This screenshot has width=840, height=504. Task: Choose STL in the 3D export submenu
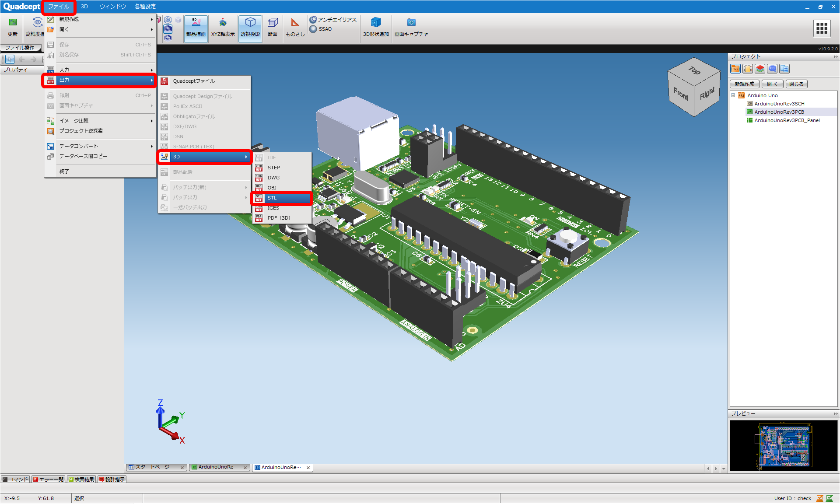[x=282, y=198]
